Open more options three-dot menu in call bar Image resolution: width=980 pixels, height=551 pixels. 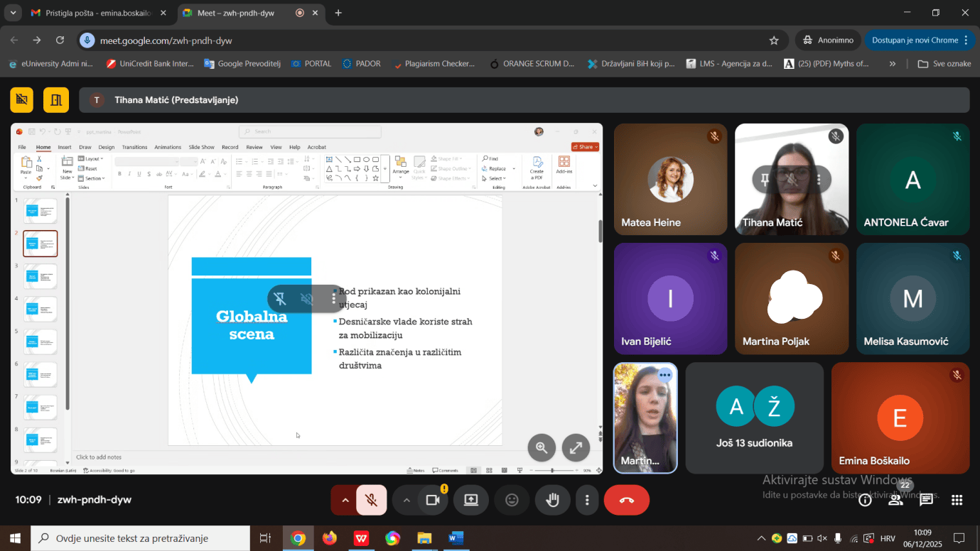click(x=587, y=500)
